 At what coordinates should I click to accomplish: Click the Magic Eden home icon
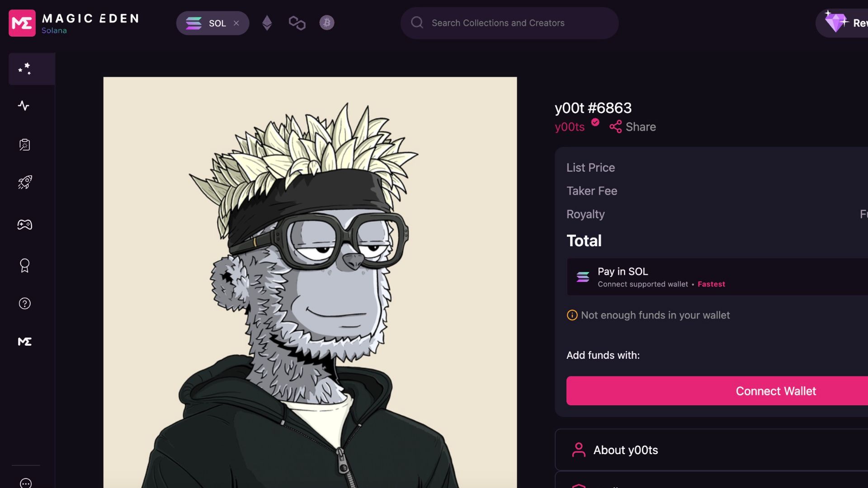pos(21,23)
